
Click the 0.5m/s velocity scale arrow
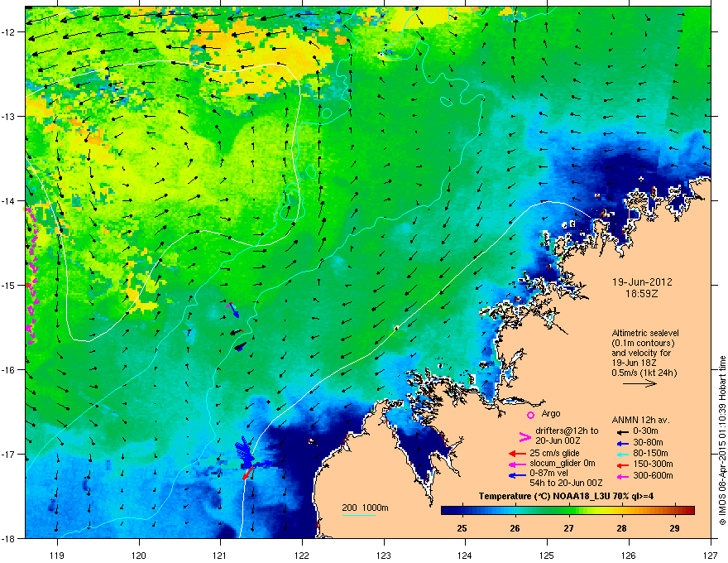(x=639, y=383)
